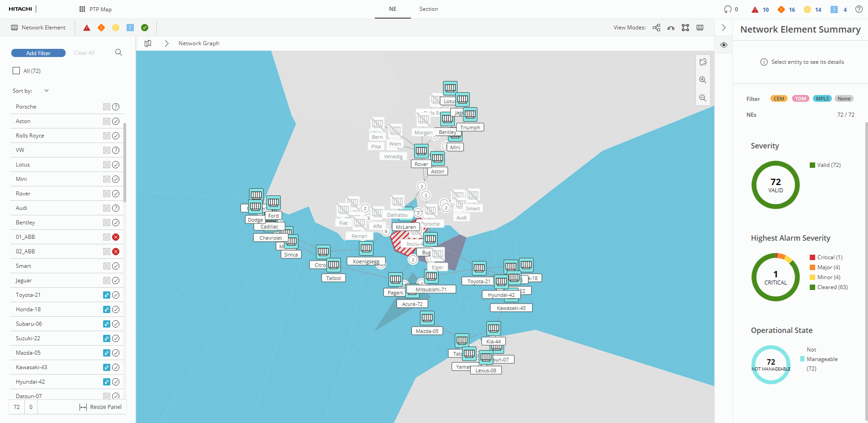Click the green cleared status filter icon
Image resolution: width=868 pixels, height=423 pixels.
(x=145, y=28)
